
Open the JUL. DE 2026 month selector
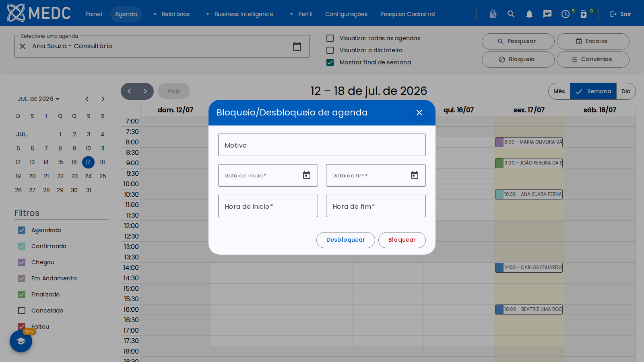39,99
